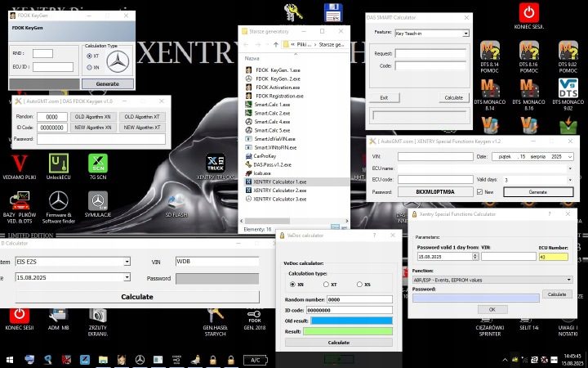The height and width of the screenshot is (368, 588).
Task: Click OLD Algorithm XN button
Action: click(x=93, y=117)
